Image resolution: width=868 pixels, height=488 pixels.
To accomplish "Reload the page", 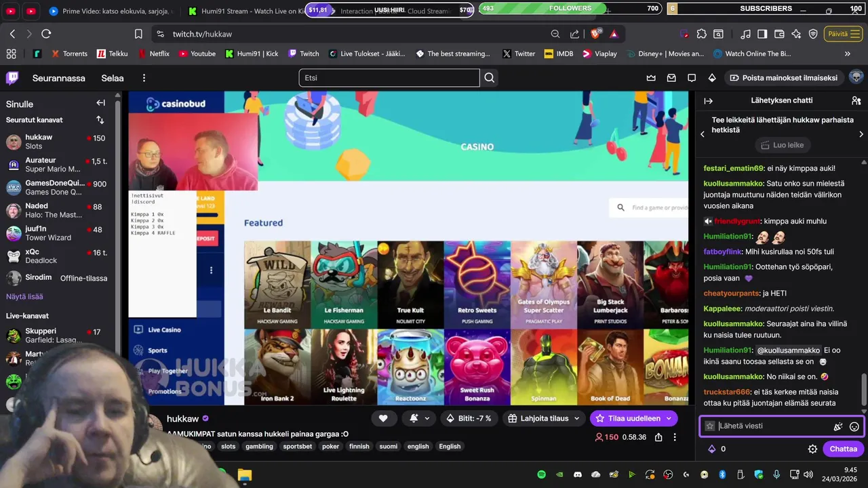I will [46, 34].
